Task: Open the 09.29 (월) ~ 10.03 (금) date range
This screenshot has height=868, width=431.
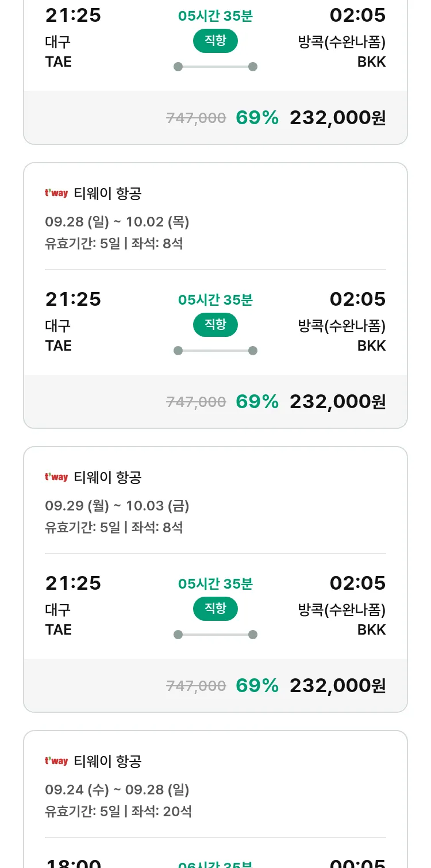Action: click(117, 506)
